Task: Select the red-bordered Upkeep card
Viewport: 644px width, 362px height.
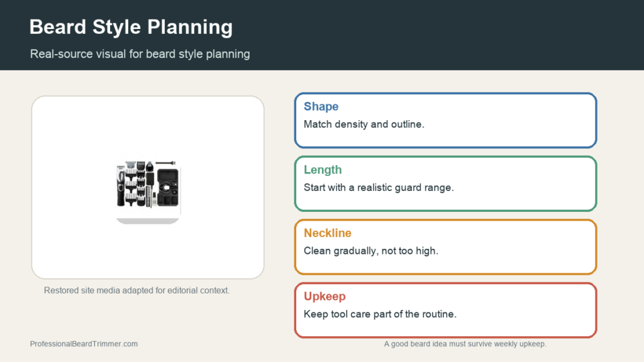Action: click(446, 310)
